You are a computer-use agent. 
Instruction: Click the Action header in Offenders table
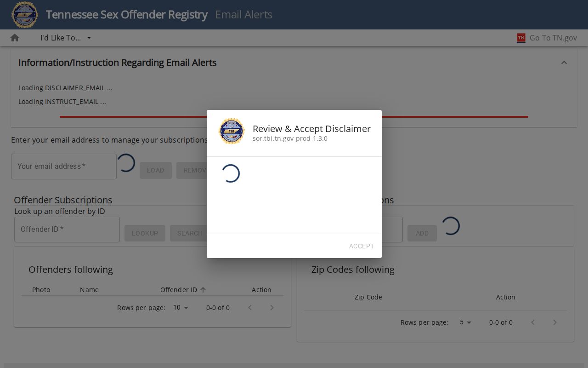click(261, 290)
